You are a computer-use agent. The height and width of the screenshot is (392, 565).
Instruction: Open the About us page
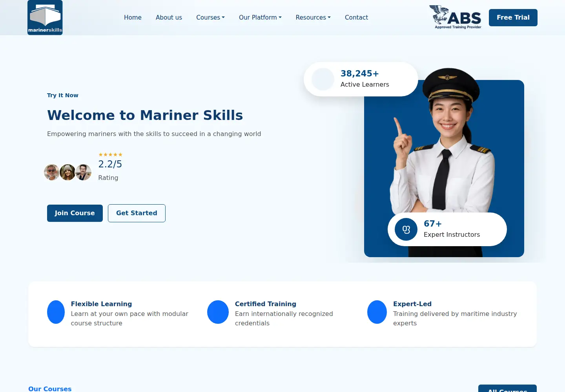pyautogui.click(x=169, y=17)
